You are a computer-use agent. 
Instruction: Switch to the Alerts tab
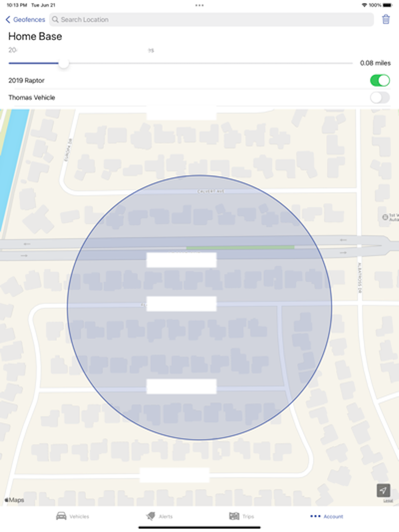(x=160, y=516)
